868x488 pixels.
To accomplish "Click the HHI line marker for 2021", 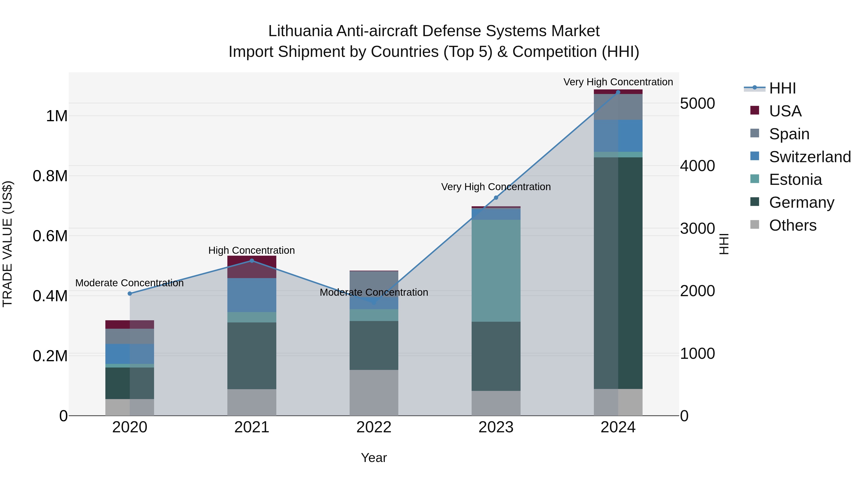I will point(252,261).
